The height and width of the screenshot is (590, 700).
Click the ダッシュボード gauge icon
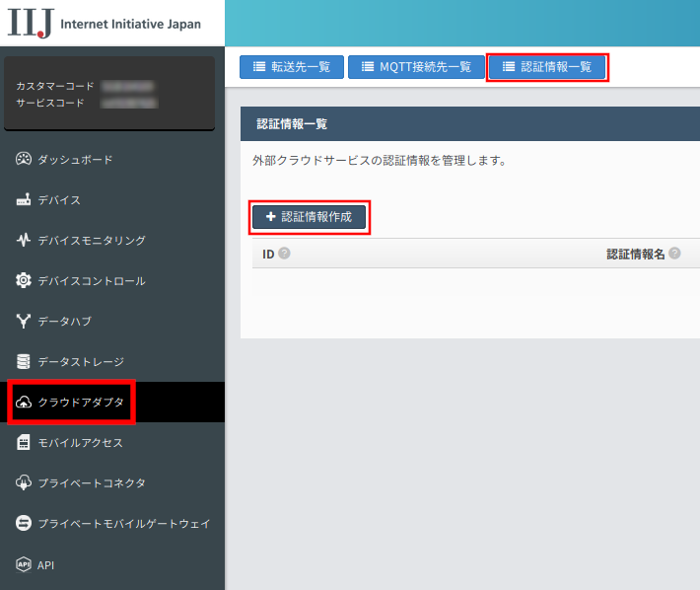pos(24,159)
